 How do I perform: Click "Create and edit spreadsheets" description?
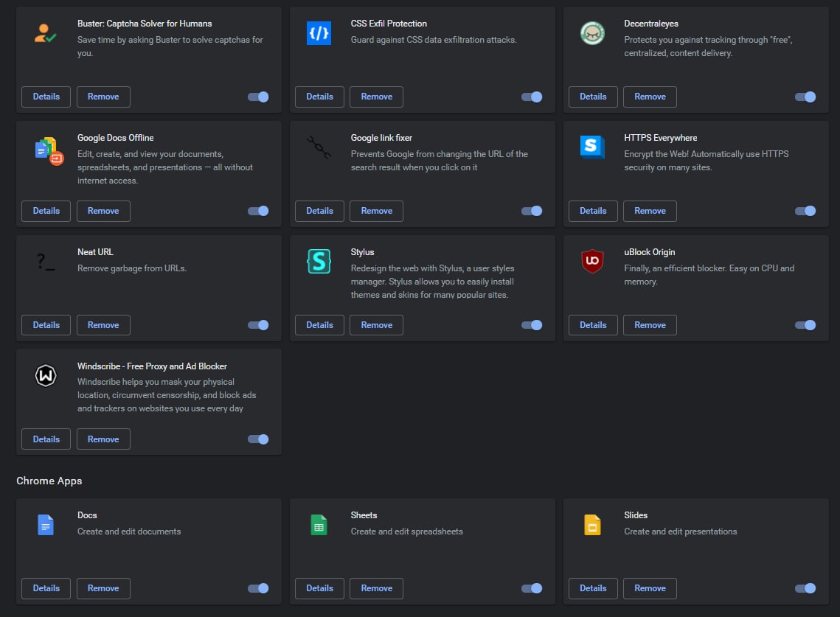click(406, 531)
